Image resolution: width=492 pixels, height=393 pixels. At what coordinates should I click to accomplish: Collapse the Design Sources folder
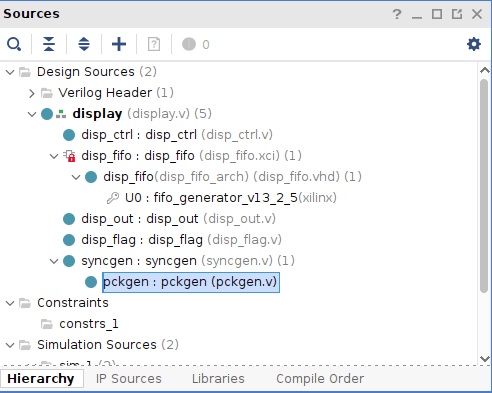point(10,72)
